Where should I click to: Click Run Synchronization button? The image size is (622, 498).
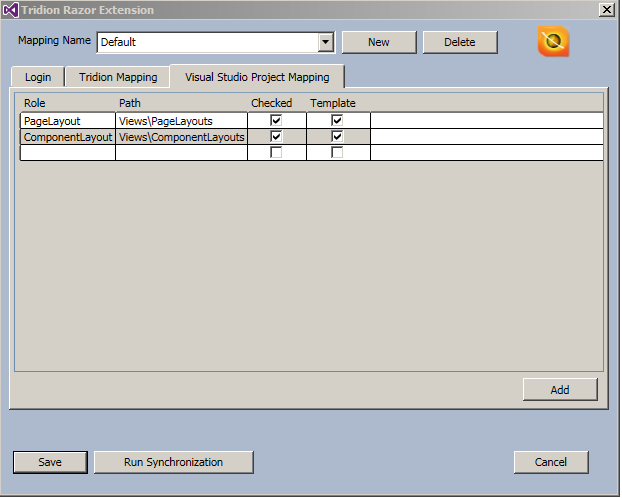(173, 462)
